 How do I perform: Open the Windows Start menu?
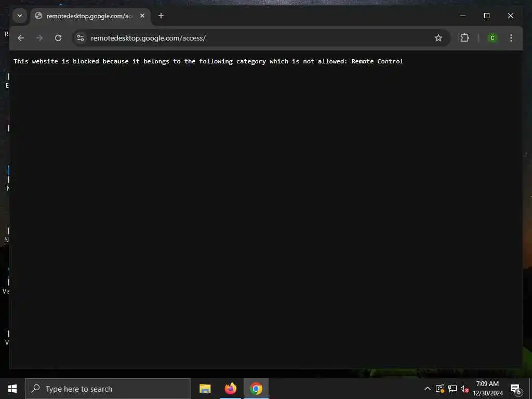[x=12, y=389]
